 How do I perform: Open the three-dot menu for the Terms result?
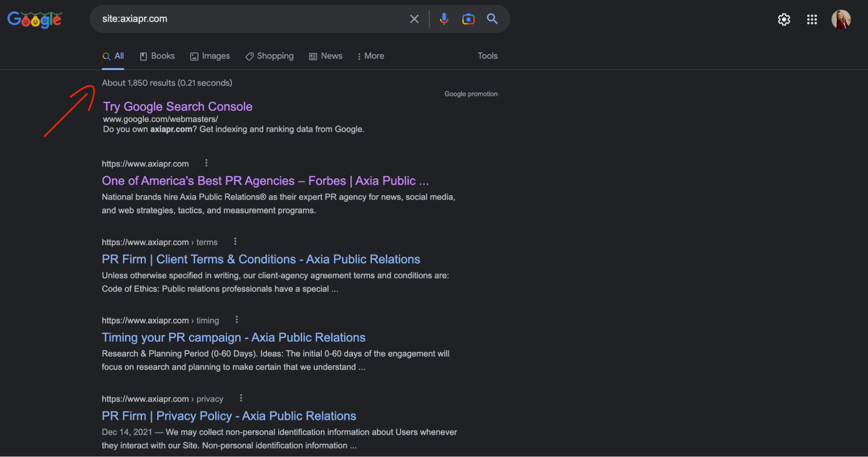point(235,241)
